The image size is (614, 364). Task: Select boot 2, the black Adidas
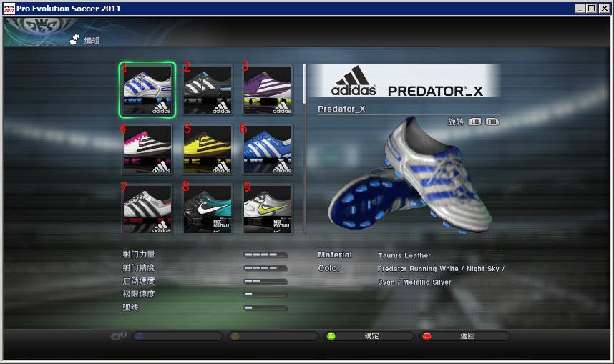coord(208,90)
